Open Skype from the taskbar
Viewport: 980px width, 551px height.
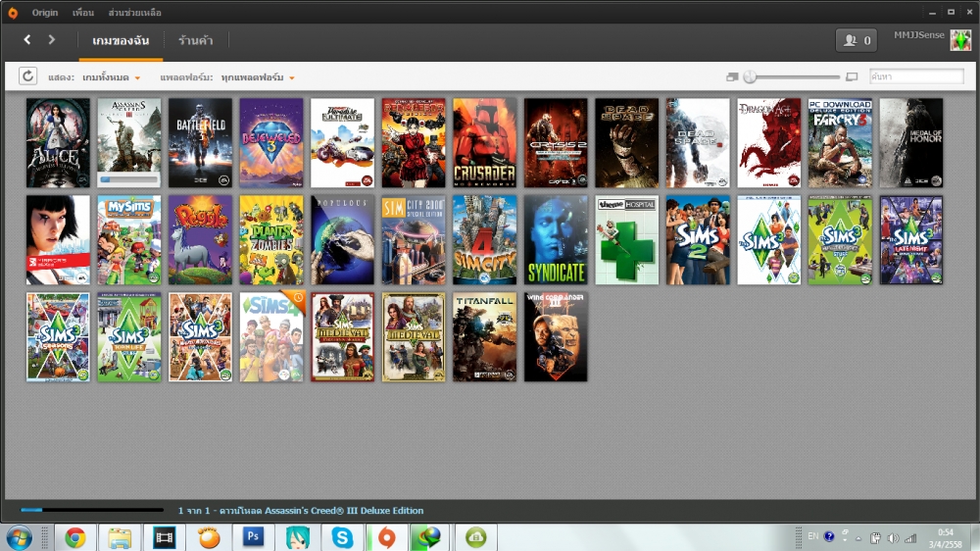[342, 538]
